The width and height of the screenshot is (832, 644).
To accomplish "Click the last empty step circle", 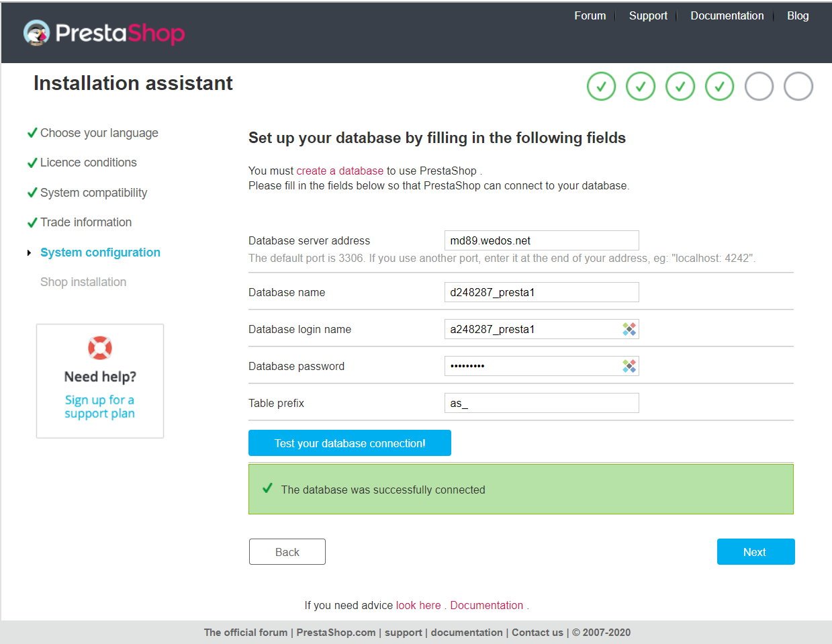I will 798,87.
